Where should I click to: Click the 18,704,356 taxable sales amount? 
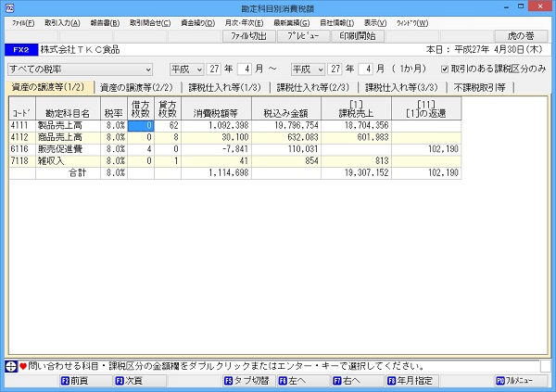357,126
